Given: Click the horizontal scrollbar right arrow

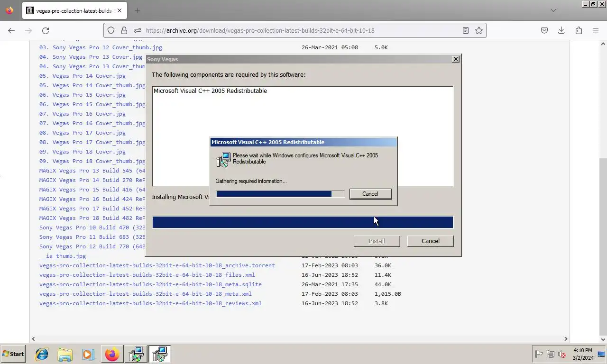Looking at the screenshot, I should [x=566, y=339].
